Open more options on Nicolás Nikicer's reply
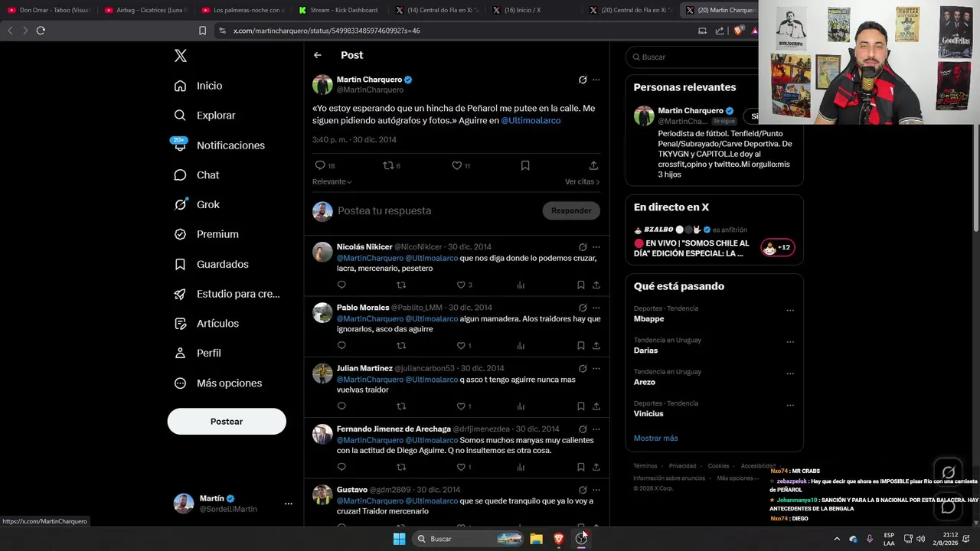The width and height of the screenshot is (980, 551). click(596, 247)
